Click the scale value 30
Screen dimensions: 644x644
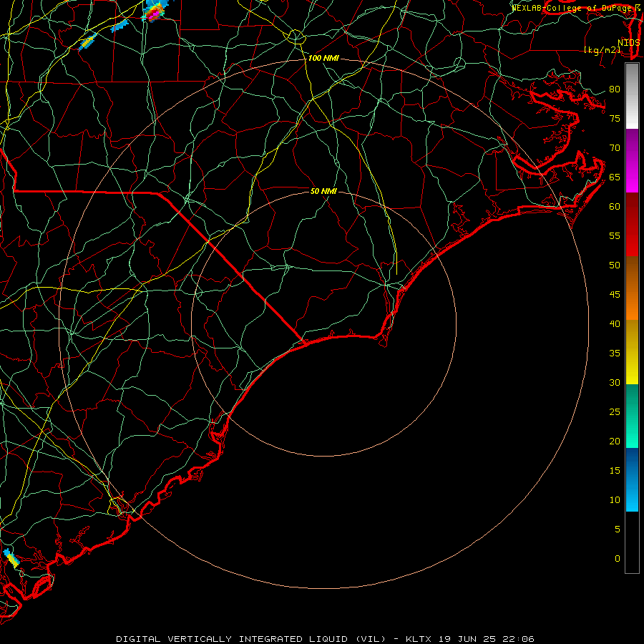(615, 382)
